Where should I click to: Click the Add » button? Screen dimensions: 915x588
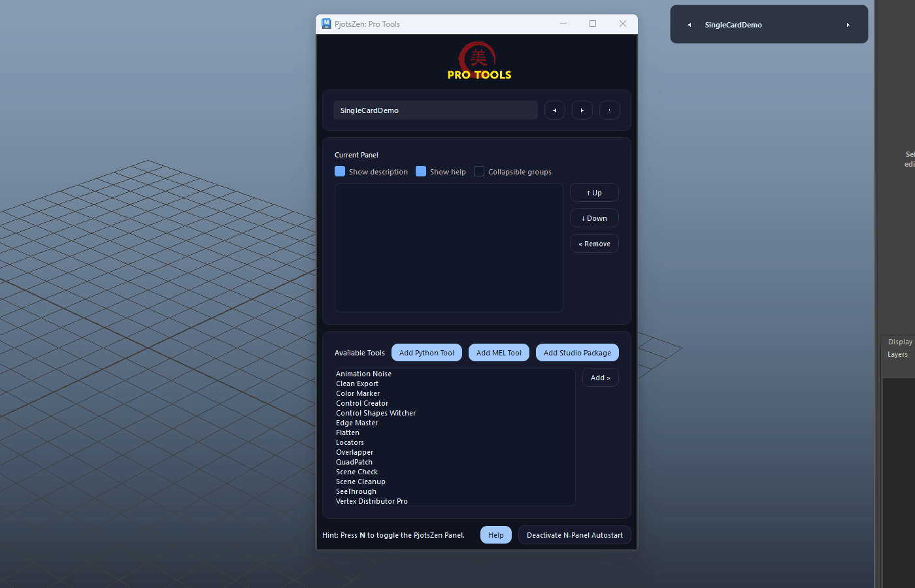(x=601, y=378)
